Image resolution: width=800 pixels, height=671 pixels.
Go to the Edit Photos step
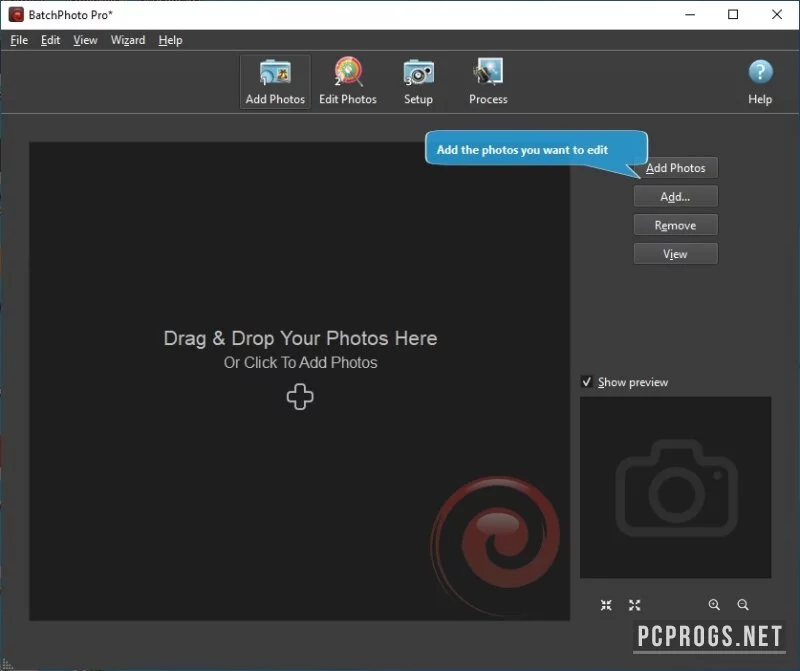348,82
